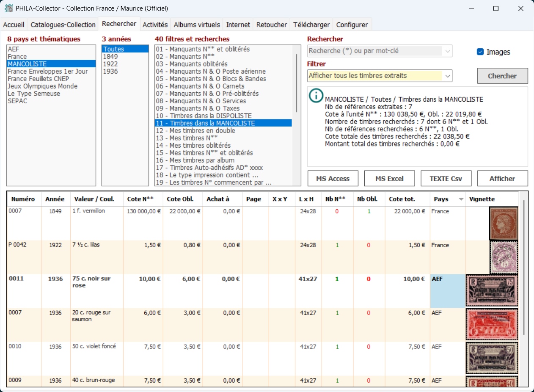Open the Configurer tab
This screenshot has height=392, width=534.
click(352, 25)
